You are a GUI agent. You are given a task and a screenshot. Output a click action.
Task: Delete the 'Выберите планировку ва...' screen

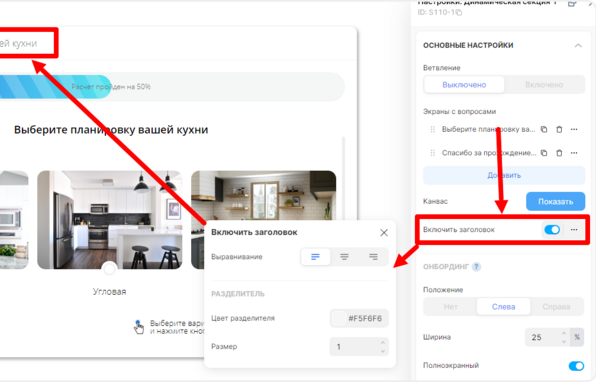click(559, 130)
